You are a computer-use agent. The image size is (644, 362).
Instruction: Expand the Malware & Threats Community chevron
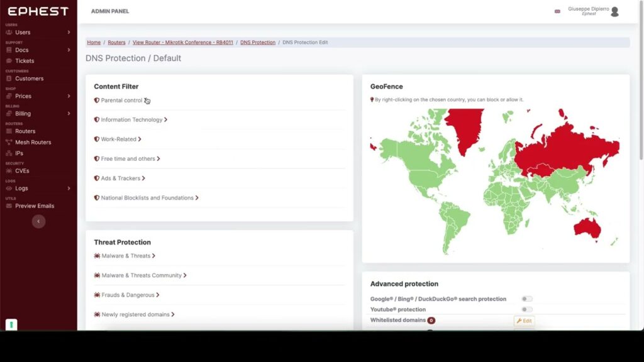(185, 275)
